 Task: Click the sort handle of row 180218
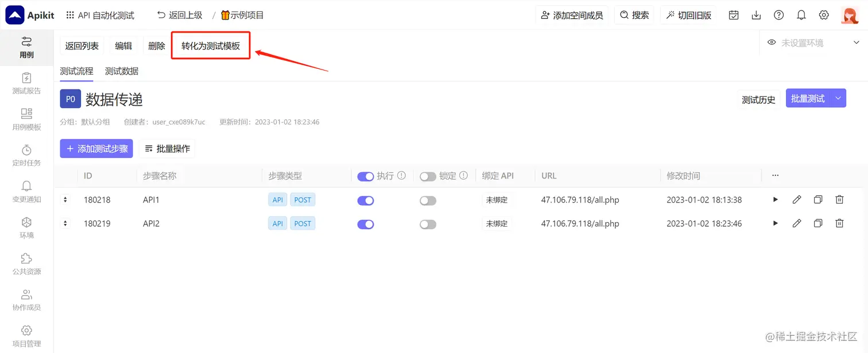click(65, 200)
